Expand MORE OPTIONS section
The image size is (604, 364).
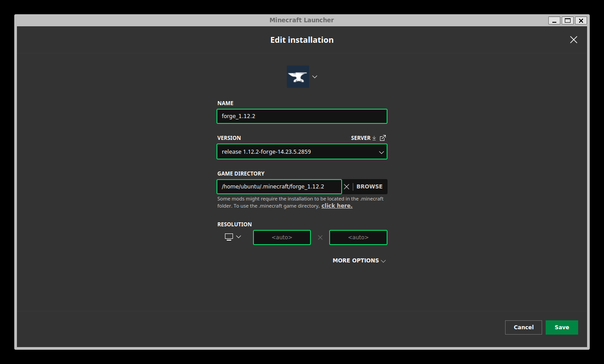click(x=359, y=261)
